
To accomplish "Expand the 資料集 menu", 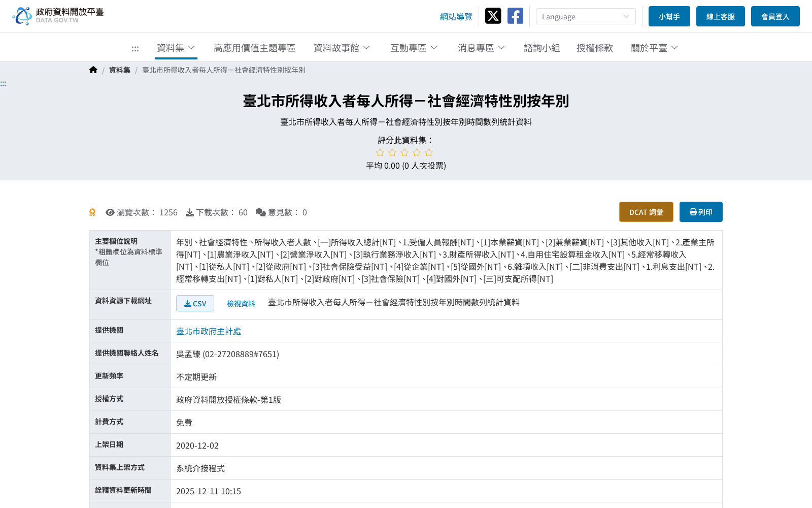I will [x=176, y=48].
